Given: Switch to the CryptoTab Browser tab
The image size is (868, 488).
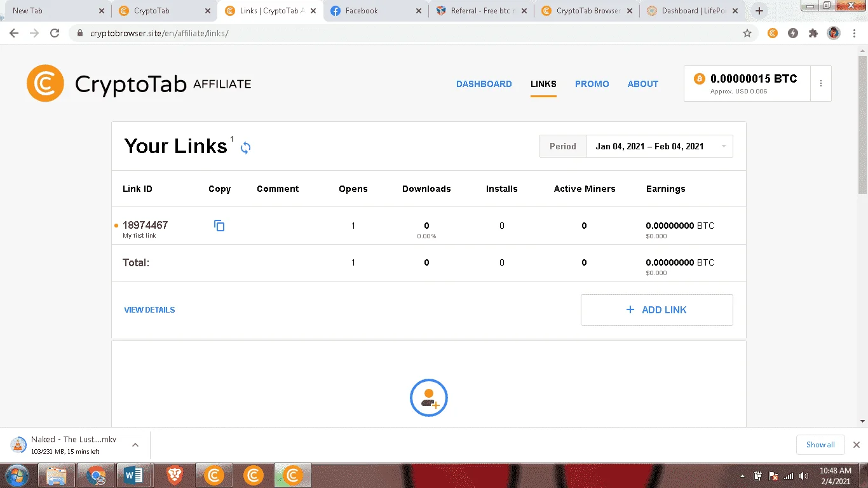Looking at the screenshot, I should pos(587,11).
